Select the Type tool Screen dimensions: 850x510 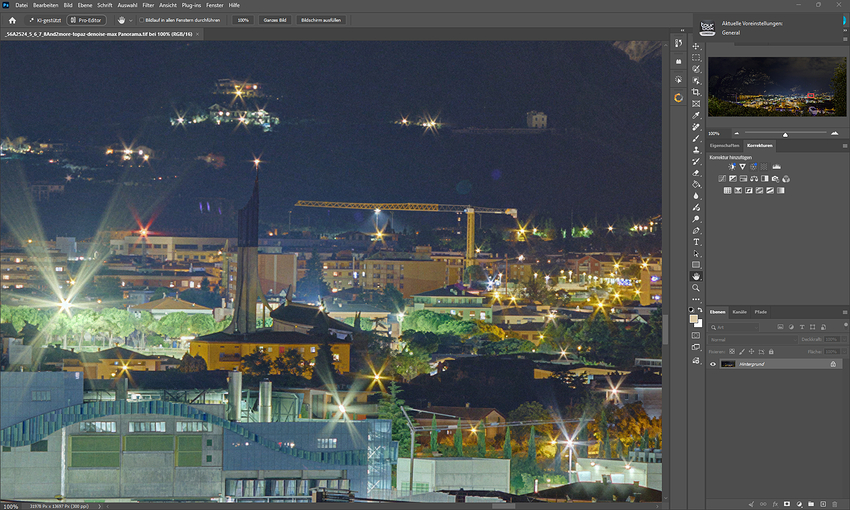tap(696, 242)
